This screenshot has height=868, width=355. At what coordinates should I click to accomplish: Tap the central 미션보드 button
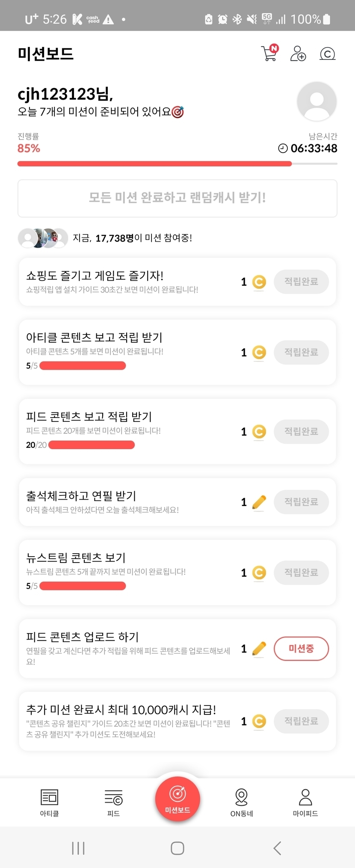177,799
